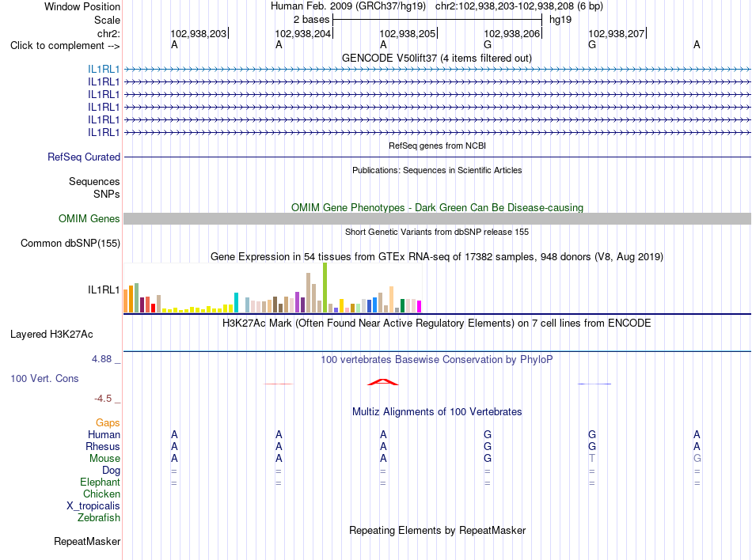The width and height of the screenshot is (752, 560).
Task: Click the Mouse 'G' mismatch base
Action: click(697, 459)
